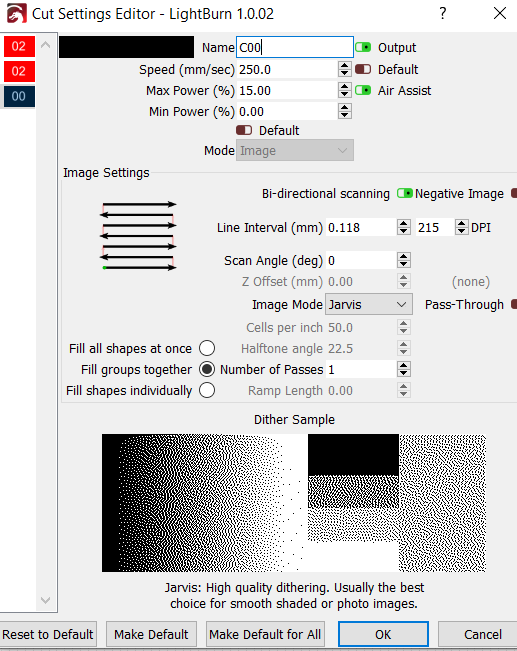517x651 pixels.
Task: Select Fill shapes individually radio button
Action: point(207,390)
